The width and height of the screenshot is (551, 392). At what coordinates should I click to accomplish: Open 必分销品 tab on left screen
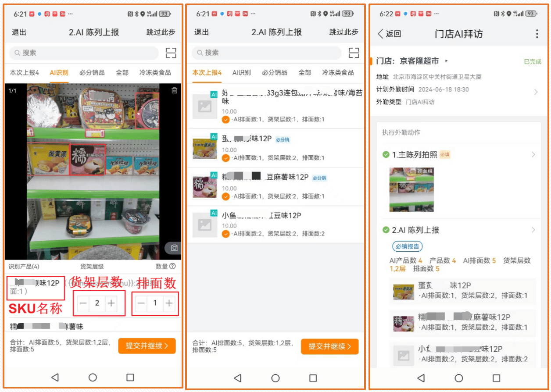tap(92, 72)
